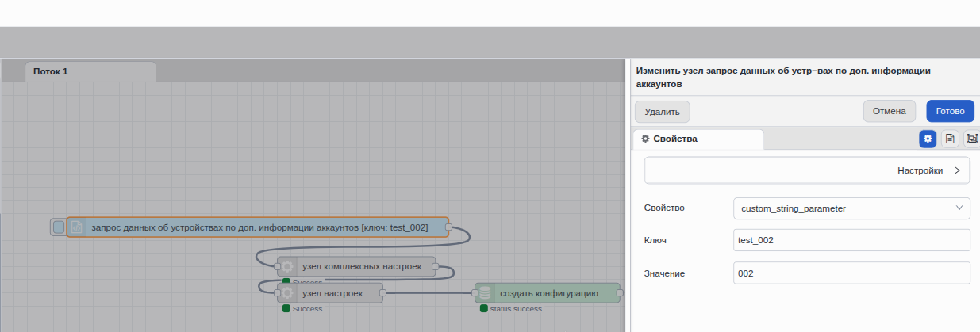Click the Готово button
980x332 pixels.
click(x=950, y=111)
